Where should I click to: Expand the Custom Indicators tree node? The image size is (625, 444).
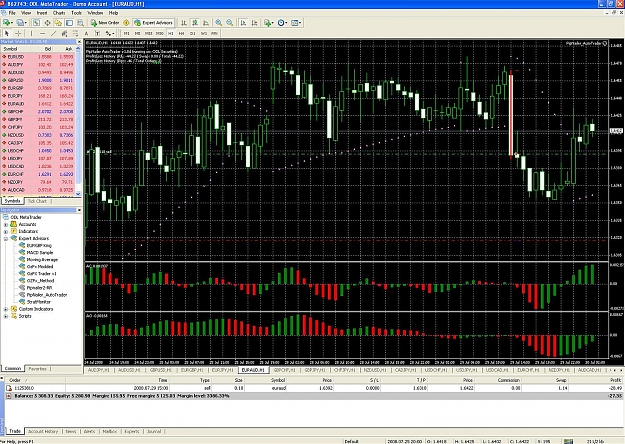pos(6,309)
